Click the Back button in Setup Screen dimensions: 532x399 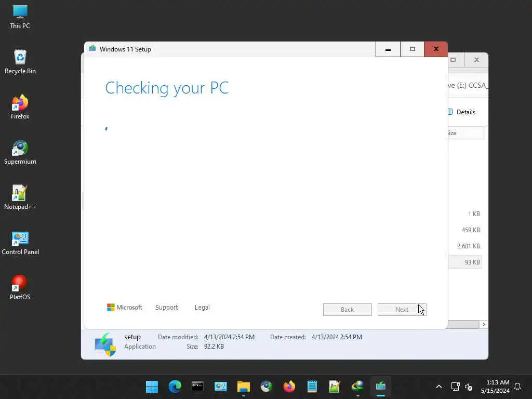pyautogui.click(x=348, y=310)
